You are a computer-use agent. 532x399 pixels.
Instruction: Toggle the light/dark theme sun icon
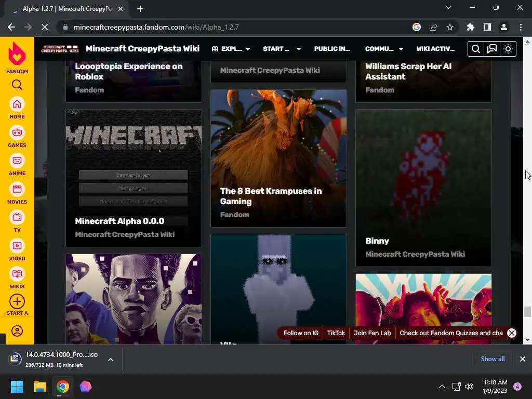pyautogui.click(x=508, y=49)
